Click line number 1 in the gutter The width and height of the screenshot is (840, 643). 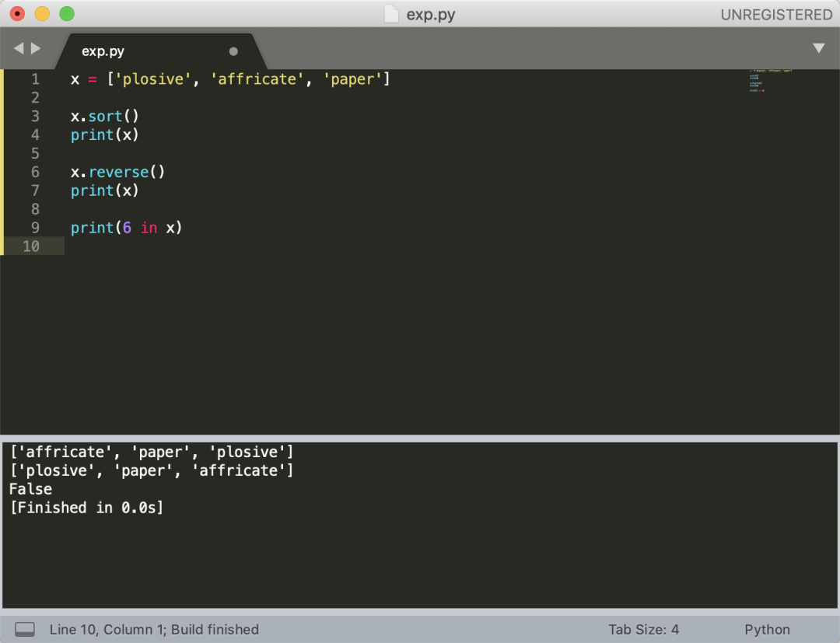pos(35,79)
